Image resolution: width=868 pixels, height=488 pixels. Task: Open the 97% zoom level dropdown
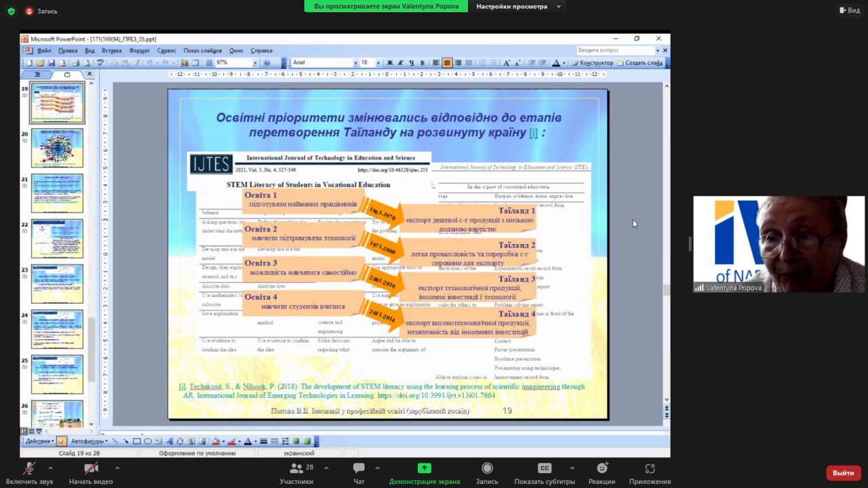[x=255, y=63]
